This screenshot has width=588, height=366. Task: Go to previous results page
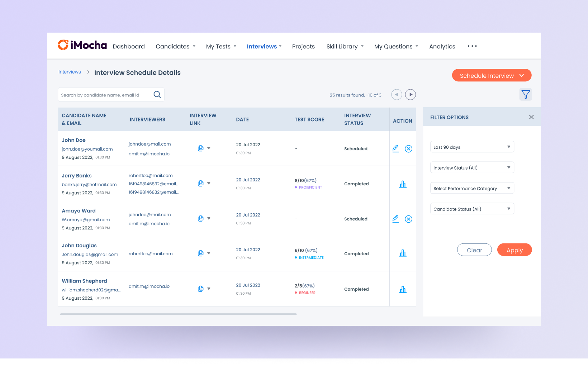[397, 95]
